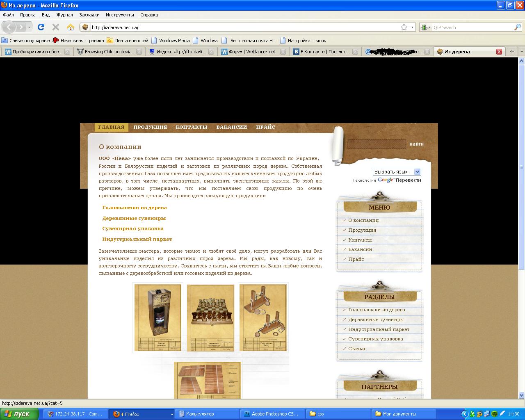Open the Журнал menu

click(64, 15)
